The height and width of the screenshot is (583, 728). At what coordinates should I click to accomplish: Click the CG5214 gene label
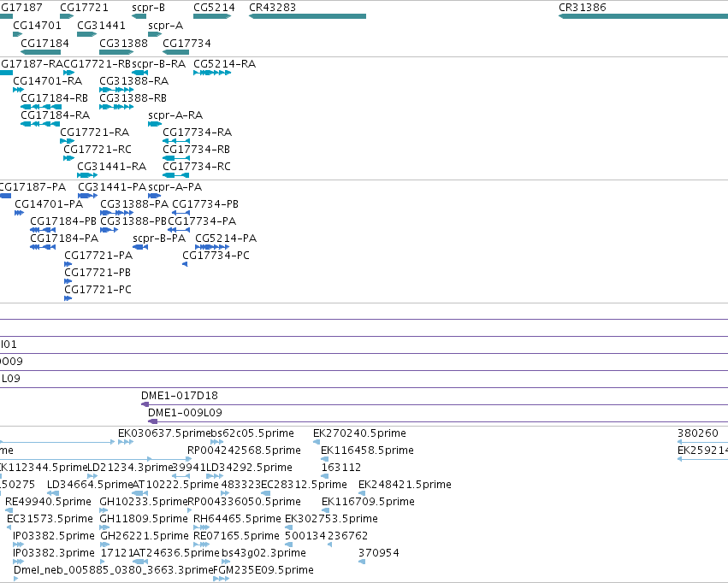[x=214, y=8]
